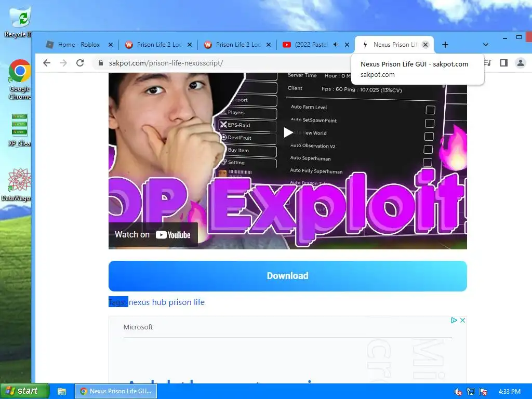Close the first Prison Life 2 tab
This screenshot has width=532, height=399.
coord(190,45)
